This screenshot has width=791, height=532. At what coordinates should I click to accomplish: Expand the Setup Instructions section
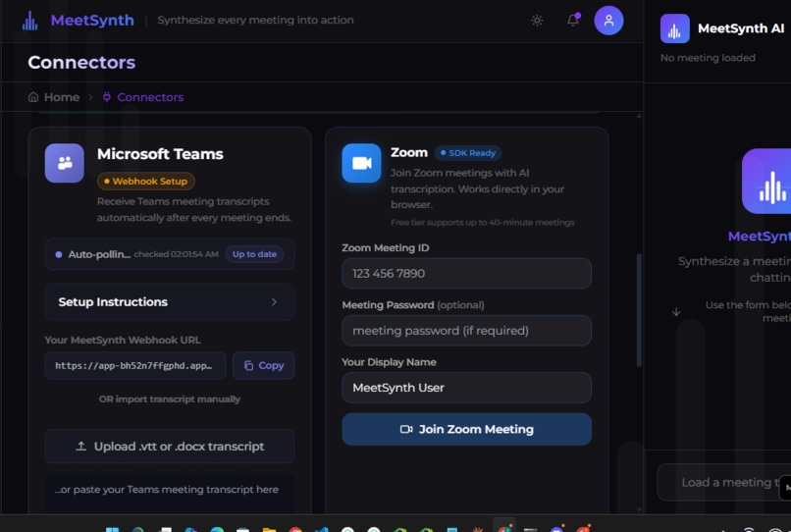(x=170, y=302)
